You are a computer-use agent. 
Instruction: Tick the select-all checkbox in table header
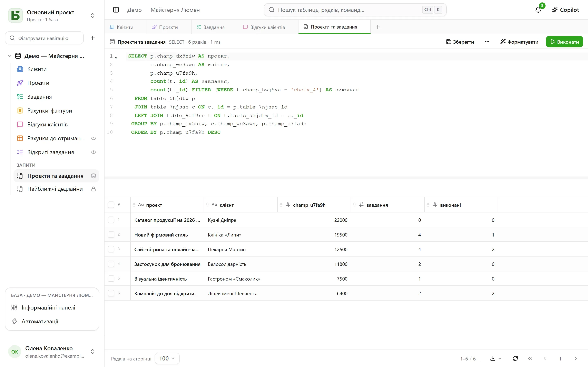pos(111,205)
